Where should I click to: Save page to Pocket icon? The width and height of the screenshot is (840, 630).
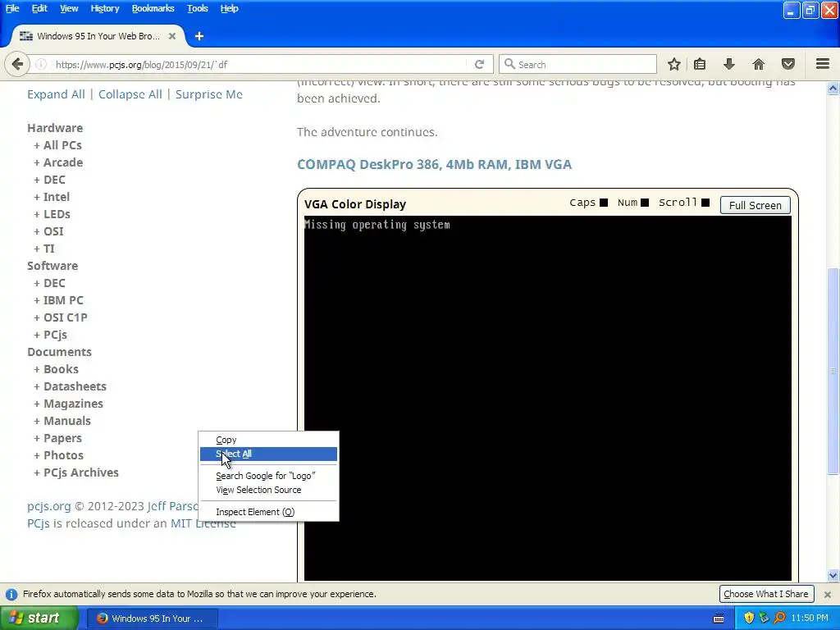tap(788, 64)
